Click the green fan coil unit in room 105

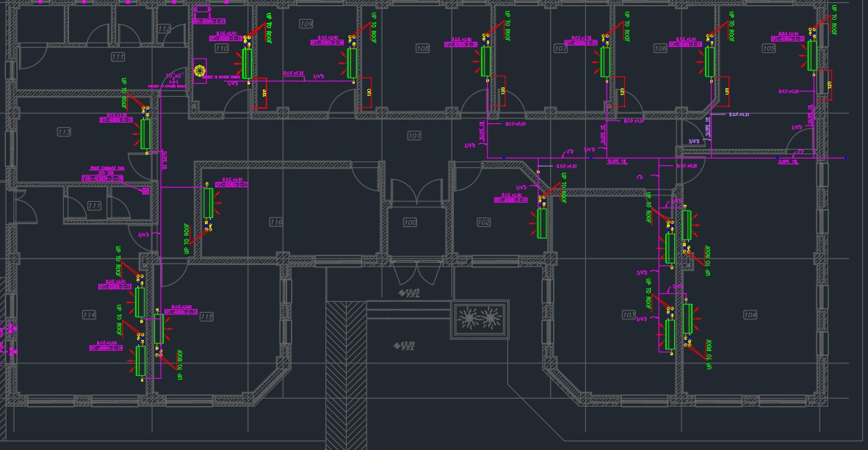[x=811, y=55]
